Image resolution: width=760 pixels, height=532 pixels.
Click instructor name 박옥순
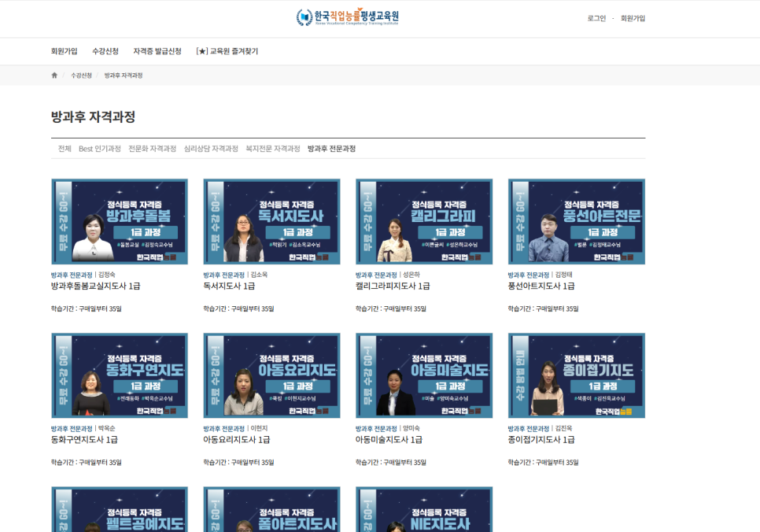click(x=107, y=428)
